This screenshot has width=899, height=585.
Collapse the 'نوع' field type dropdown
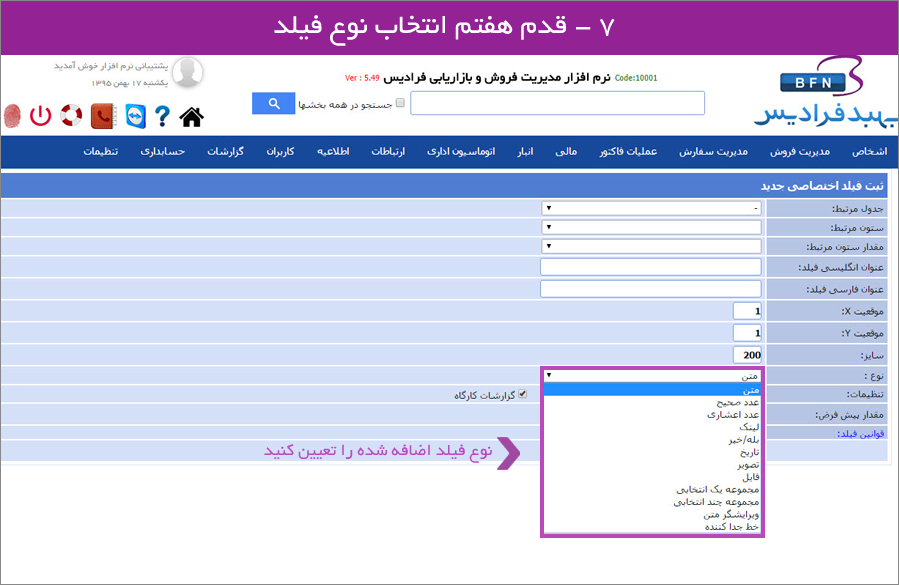click(652, 376)
